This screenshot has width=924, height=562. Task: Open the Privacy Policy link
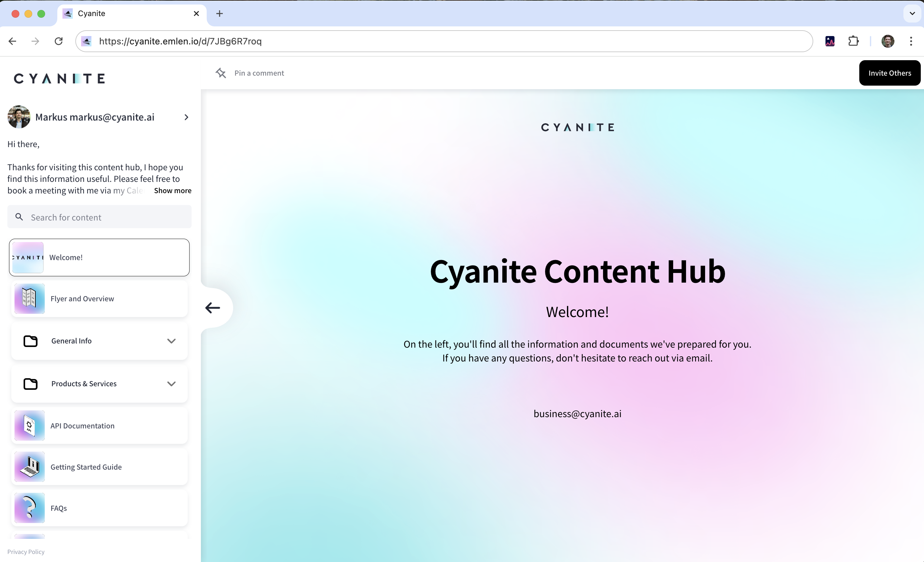tap(26, 551)
